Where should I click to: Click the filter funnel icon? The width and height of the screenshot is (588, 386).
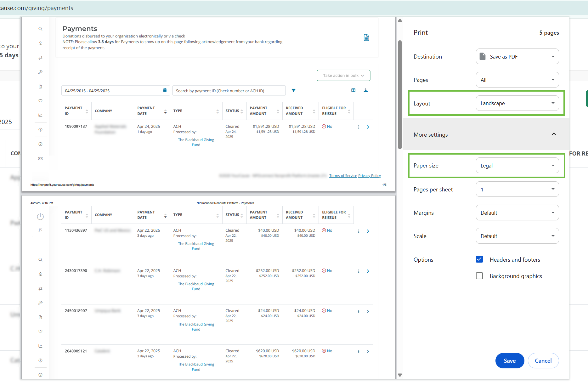coord(293,91)
